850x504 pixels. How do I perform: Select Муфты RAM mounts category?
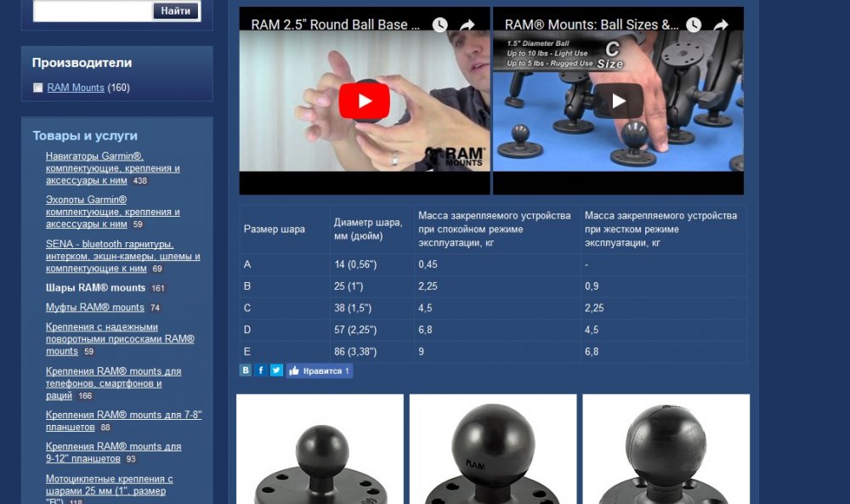click(x=94, y=308)
